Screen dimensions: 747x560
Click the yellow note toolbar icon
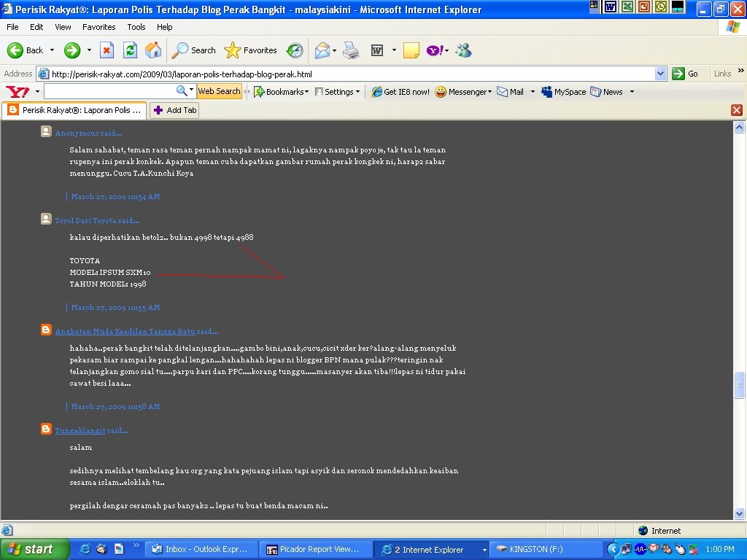pyautogui.click(x=411, y=50)
